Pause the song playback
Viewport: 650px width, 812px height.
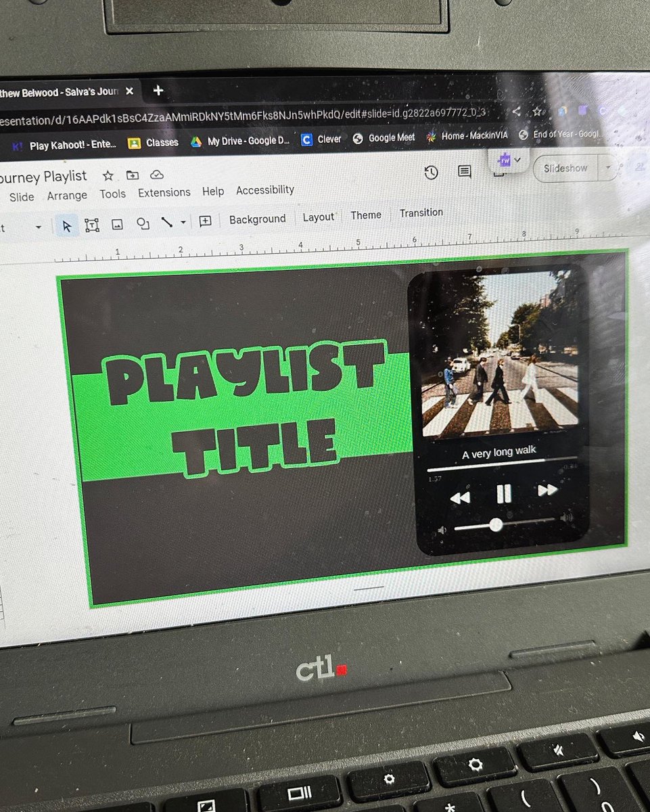point(504,495)
